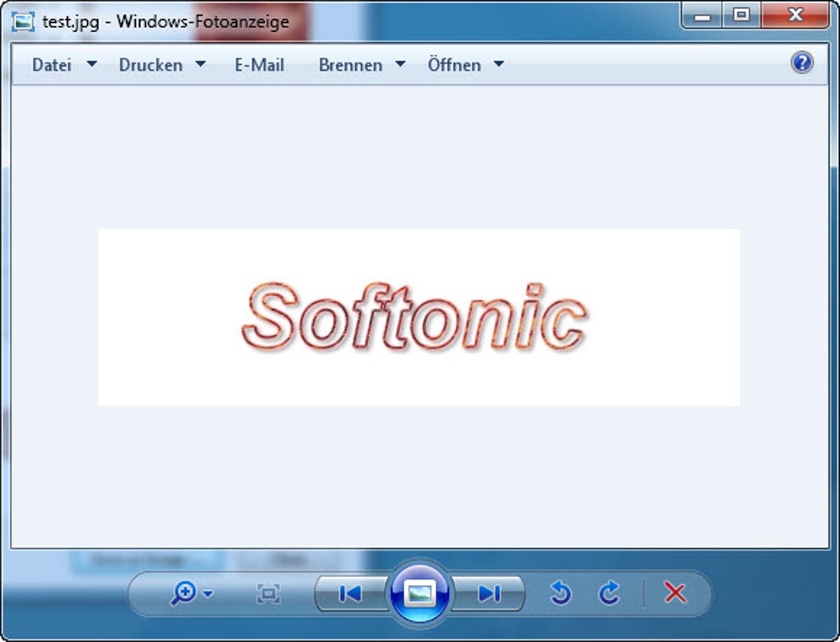Open the Brennen menu

coord(350,65)
